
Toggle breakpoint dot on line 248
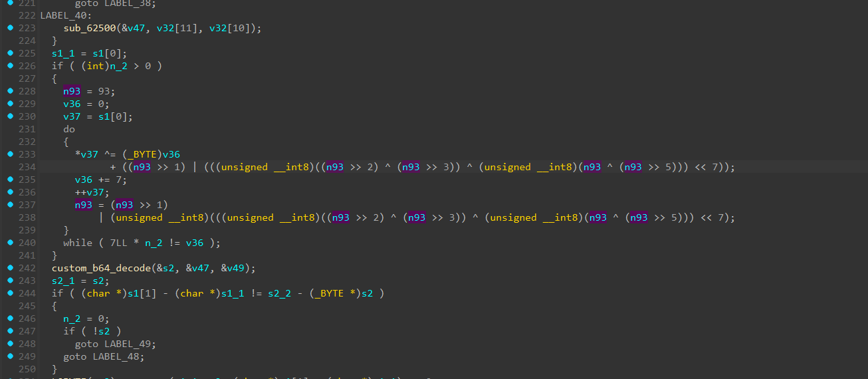(10, 344)
